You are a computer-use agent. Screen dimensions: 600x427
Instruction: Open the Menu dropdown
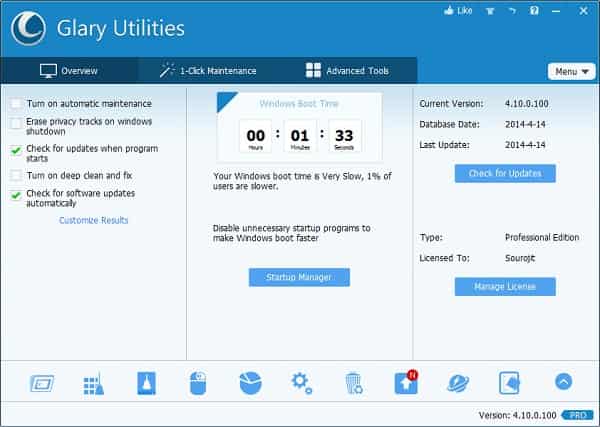pos(572,72)
